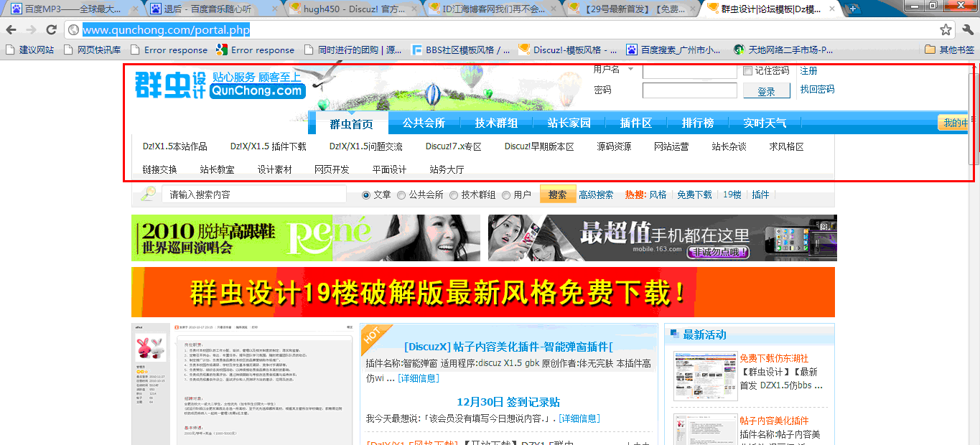The image size is (980, 445).
Task: Open 12月30日 签到记录贴 post title
Action: point(508,402)
